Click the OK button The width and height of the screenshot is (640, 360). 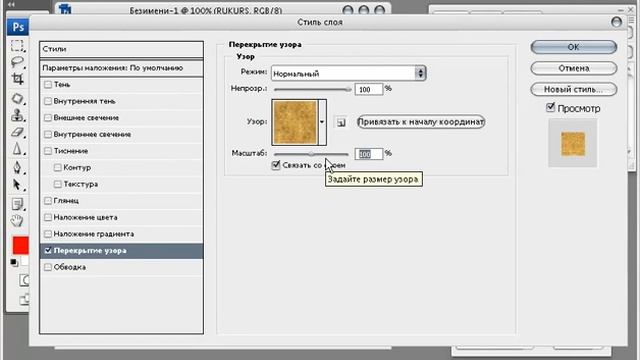573,47
